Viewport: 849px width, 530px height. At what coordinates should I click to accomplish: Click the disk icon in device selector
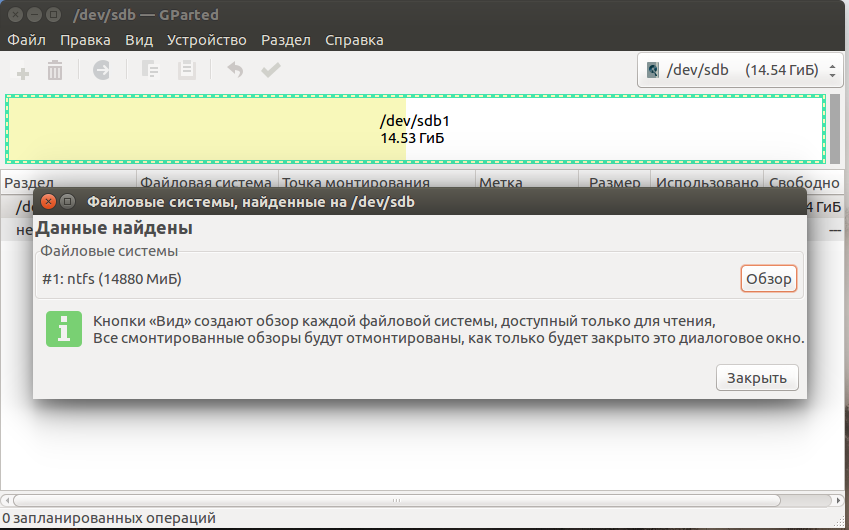click(x=653, y=70)
